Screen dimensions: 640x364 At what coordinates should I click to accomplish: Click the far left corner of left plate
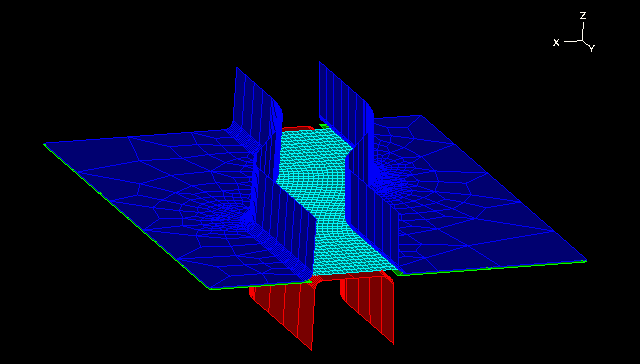coord(44,144)
